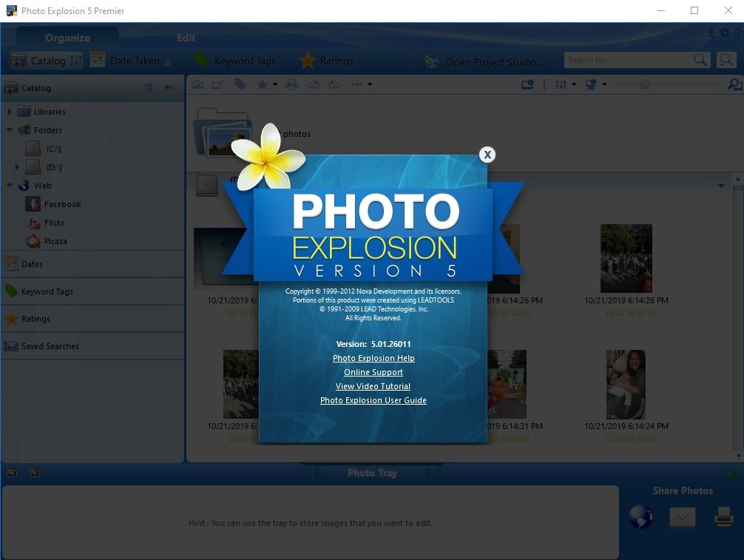Select Facebook under Web

pos(53,204)
